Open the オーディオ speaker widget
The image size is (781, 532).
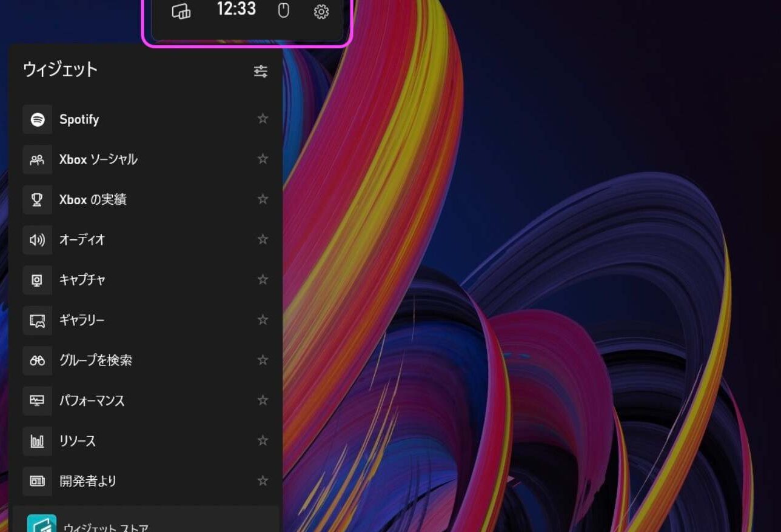click(38, 239)
